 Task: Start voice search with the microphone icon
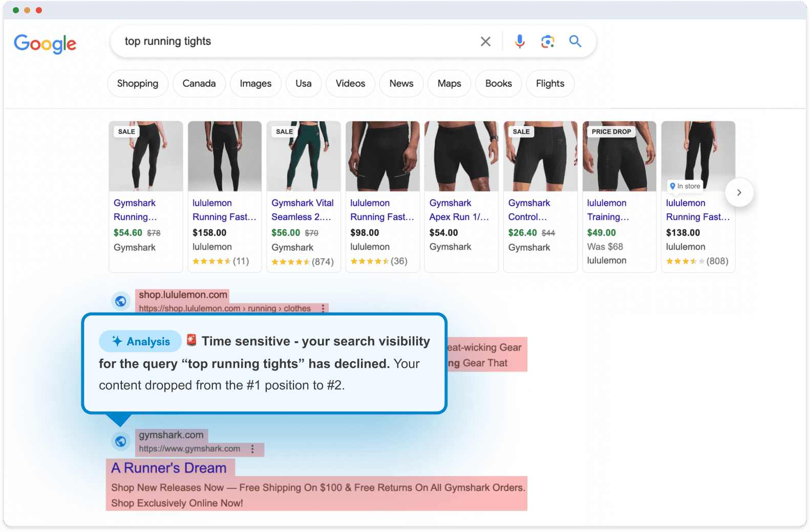pyautogui.click(x=520, y=41)
